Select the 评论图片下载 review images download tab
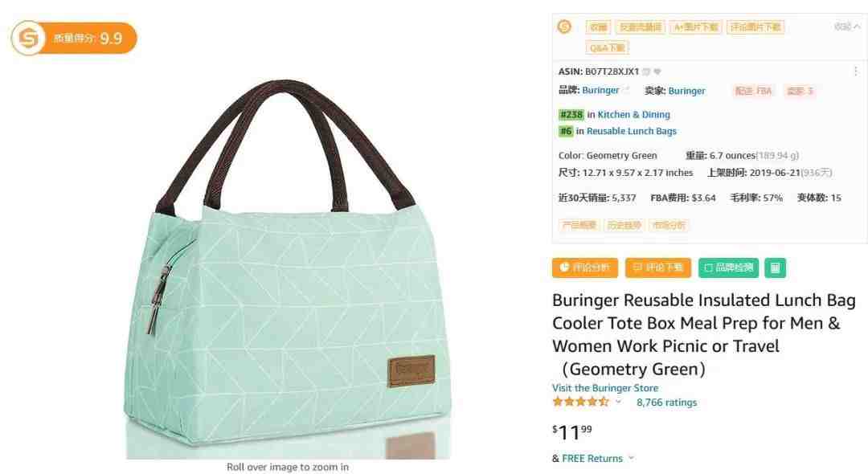 (755, 27)
